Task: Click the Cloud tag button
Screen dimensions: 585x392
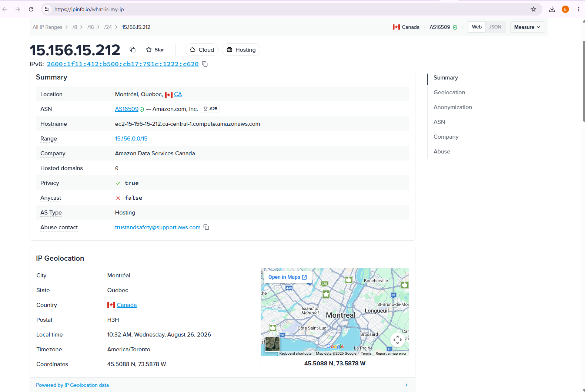Action: pyautogui.click(x=202, y=50)
